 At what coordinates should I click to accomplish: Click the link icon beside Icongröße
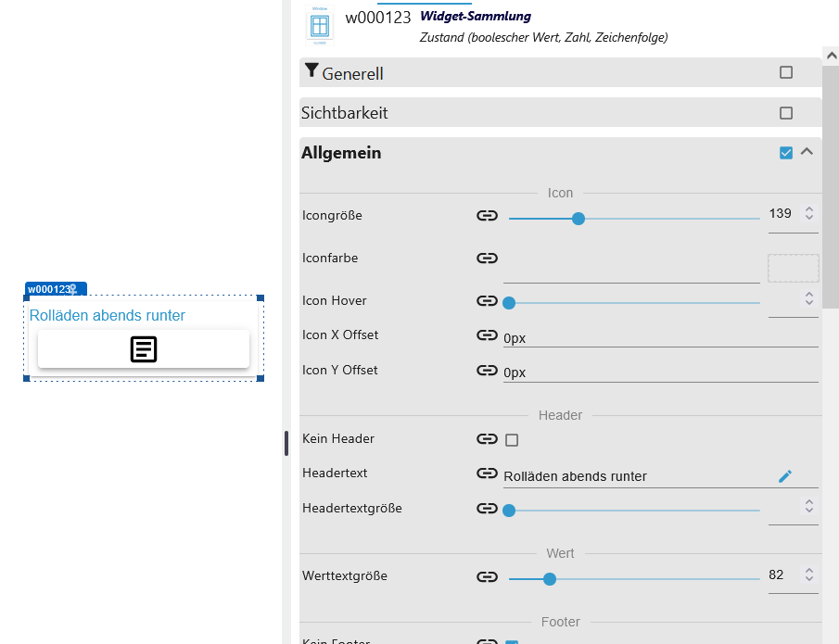[488, 216]
